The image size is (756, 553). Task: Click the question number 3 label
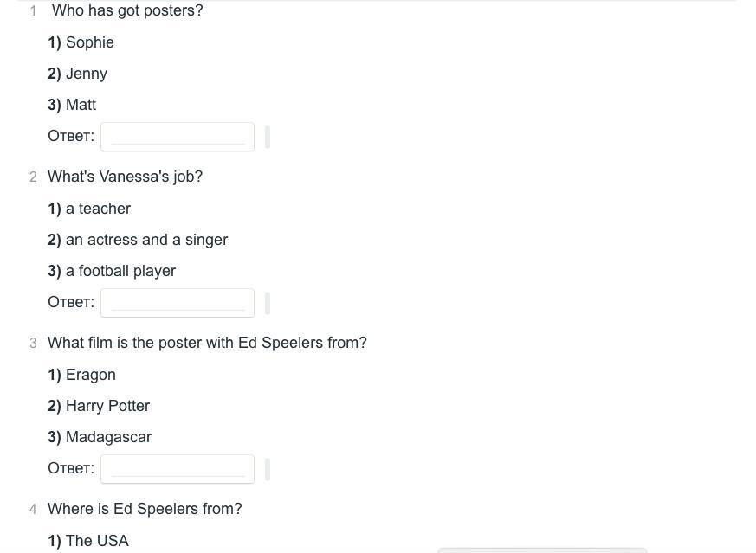tap(33, 344)
